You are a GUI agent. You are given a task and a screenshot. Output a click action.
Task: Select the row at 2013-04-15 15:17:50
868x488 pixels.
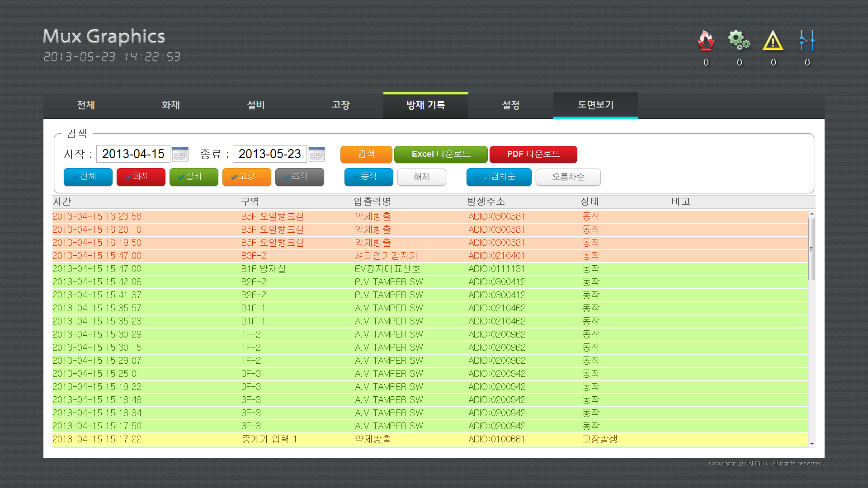(430, 426)
